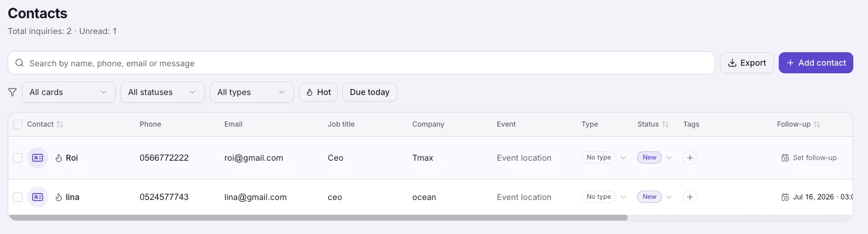
Task: Click the contact name Roi
Action: tap(72, 158)
